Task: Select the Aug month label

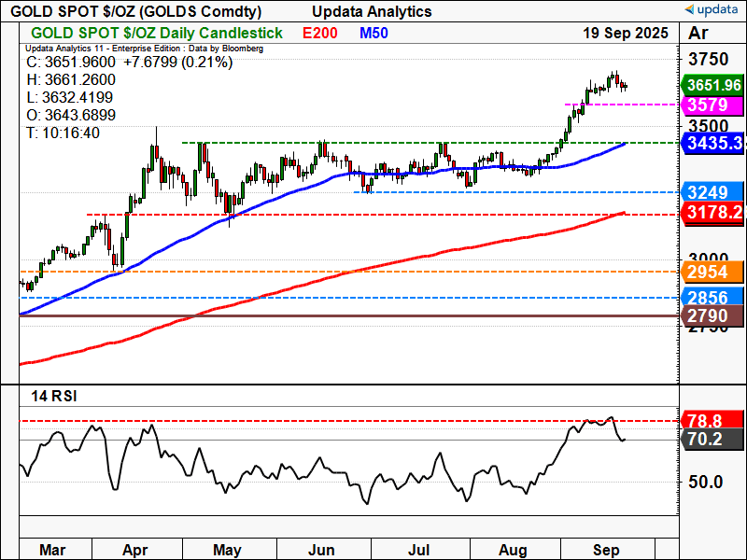Action: point(513,550)
